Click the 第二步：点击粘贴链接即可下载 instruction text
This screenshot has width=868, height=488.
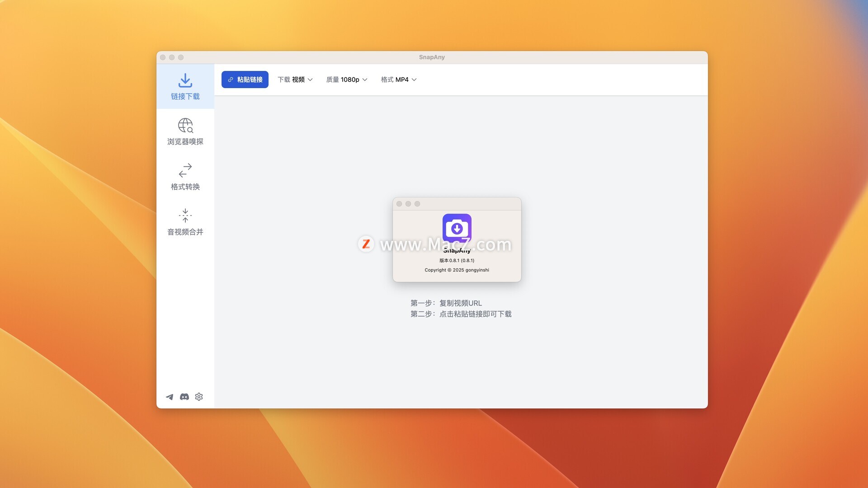tap(461, 314)
